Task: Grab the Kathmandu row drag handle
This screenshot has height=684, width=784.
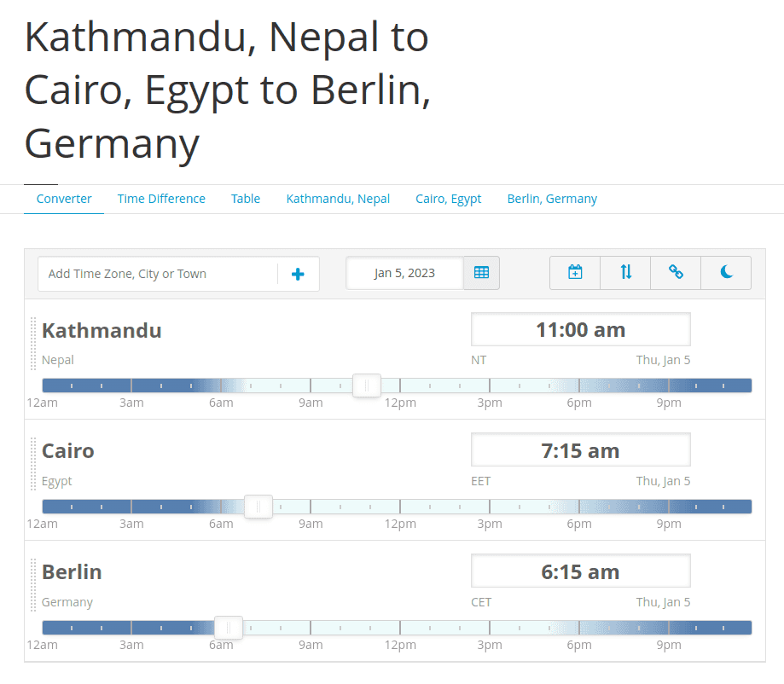Action: (x=33, y=344)
